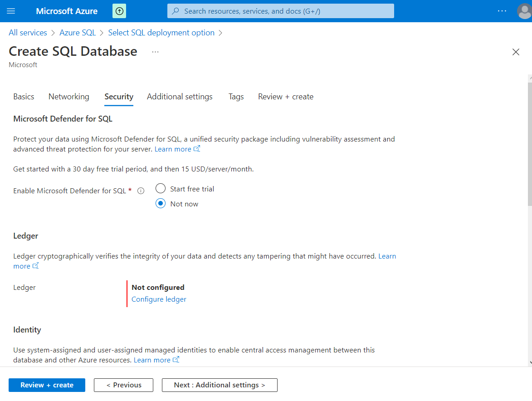The height and width of the screenshot is (401, 532).
Task: Click the Identity section heading
Action: pos(27,330)
